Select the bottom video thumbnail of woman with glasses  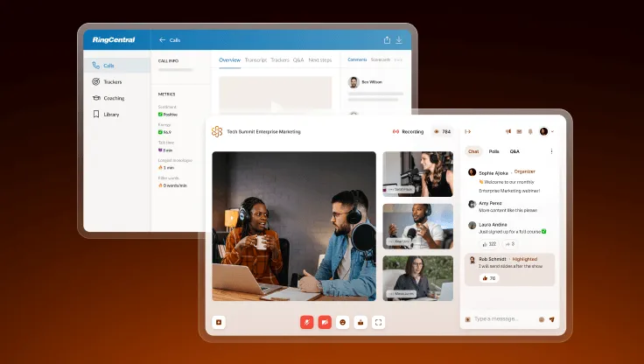click(x=418, y=278)
